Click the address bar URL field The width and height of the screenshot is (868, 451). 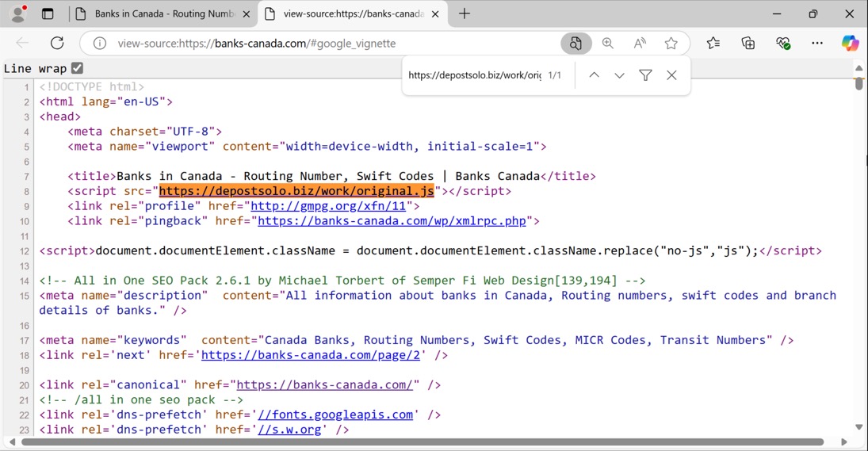pyautogui.click(x=332, y=43)
